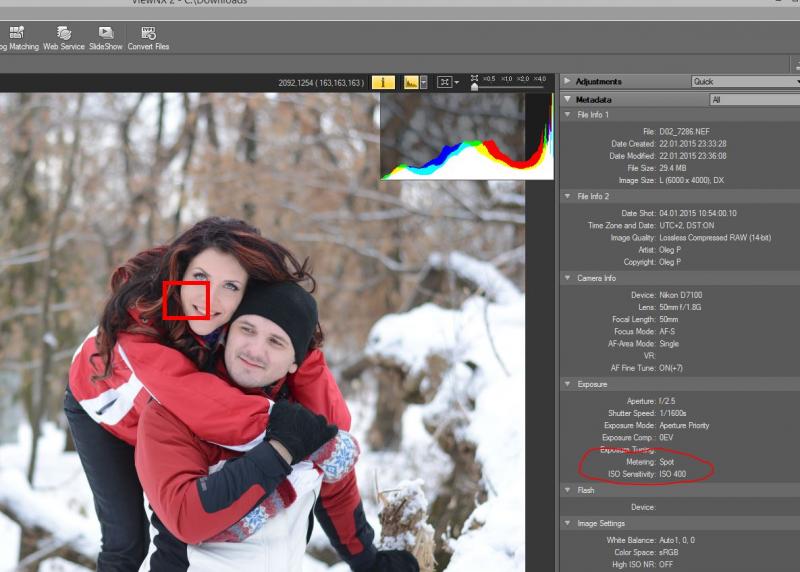Image resolution: width=800 pixels, height=572 pixels.
Task: Click file name D02_7286.NEF
Action: pos(684,132)
